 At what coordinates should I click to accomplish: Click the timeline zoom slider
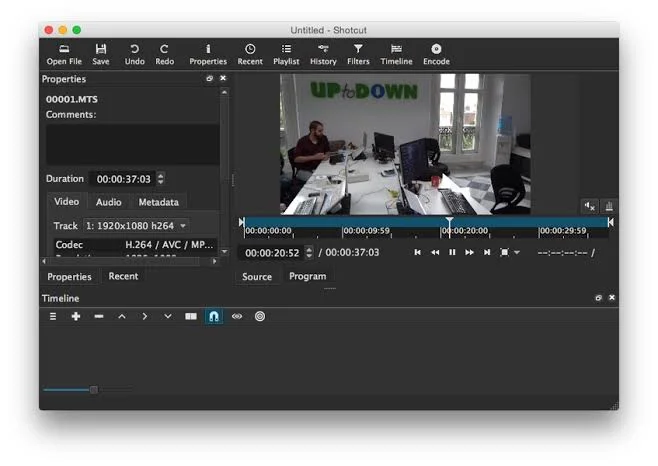(x=93, y=389)
